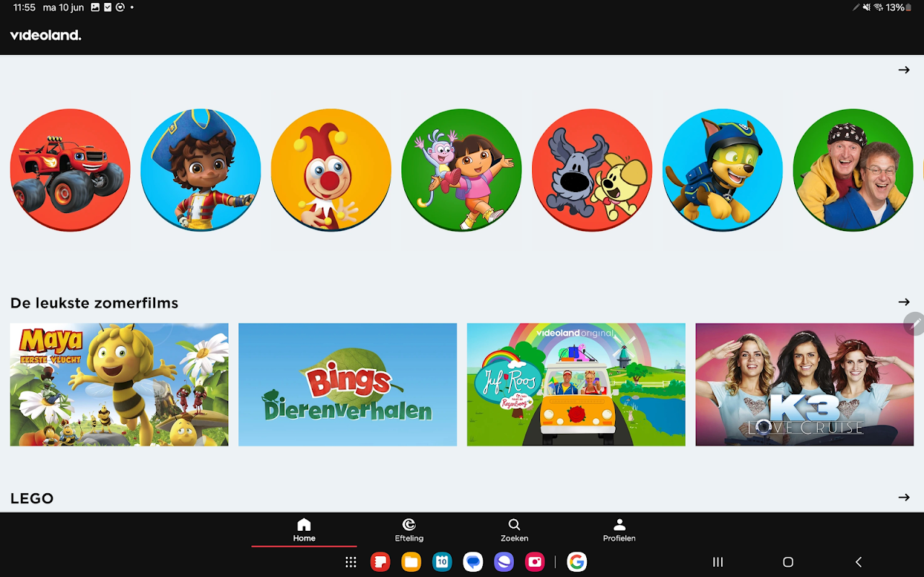Open the Blaze monster truck character circle
Screen dimensions: 924x577
tap(70, 170)
